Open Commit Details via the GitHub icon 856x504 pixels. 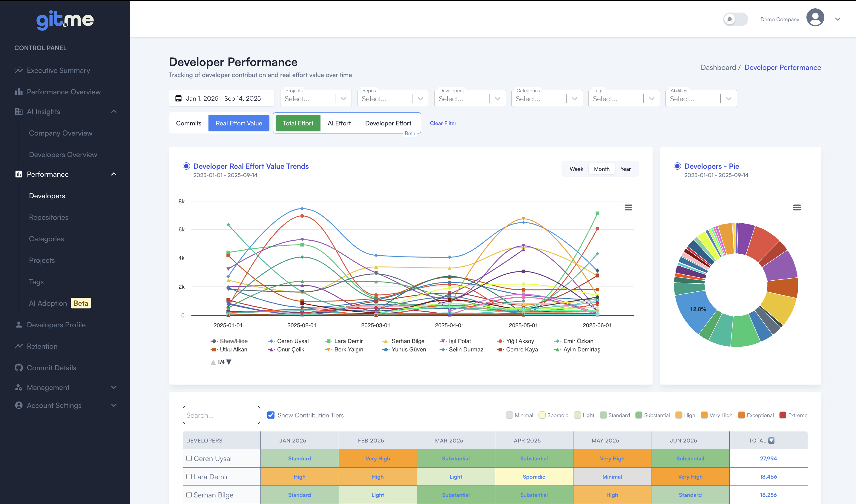click(x=19, y=368)
